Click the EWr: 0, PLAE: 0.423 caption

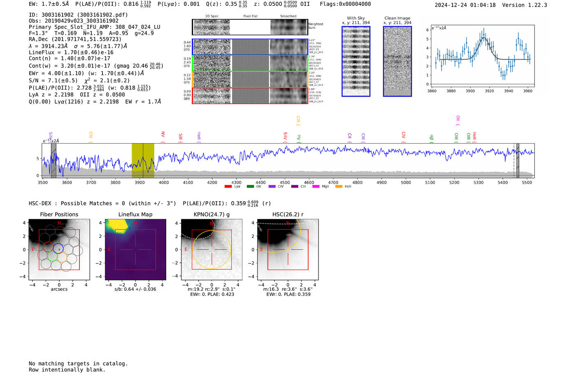[212, 295]
